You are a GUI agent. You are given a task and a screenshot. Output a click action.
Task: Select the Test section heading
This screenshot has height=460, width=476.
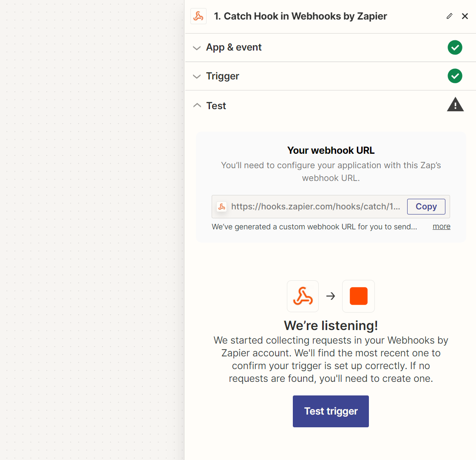coord(216,106)
